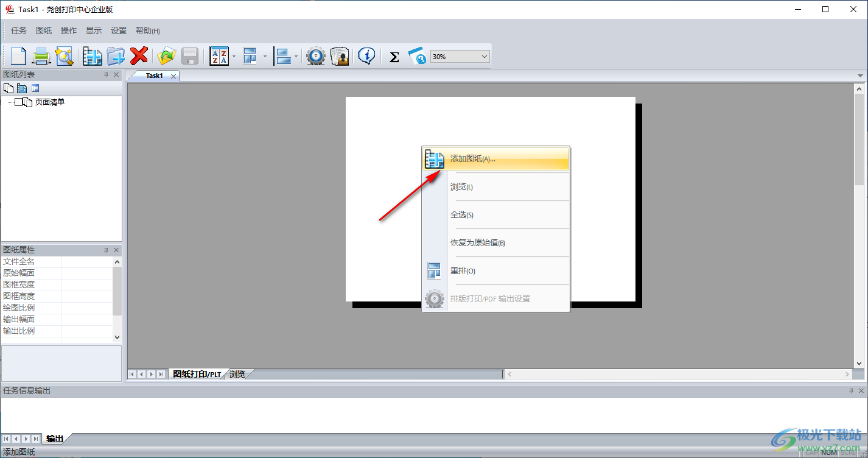This screenshot has width=868, height=458.
Task: Tick the 页面清单 checkbox in drawing list
Action: 19,102
